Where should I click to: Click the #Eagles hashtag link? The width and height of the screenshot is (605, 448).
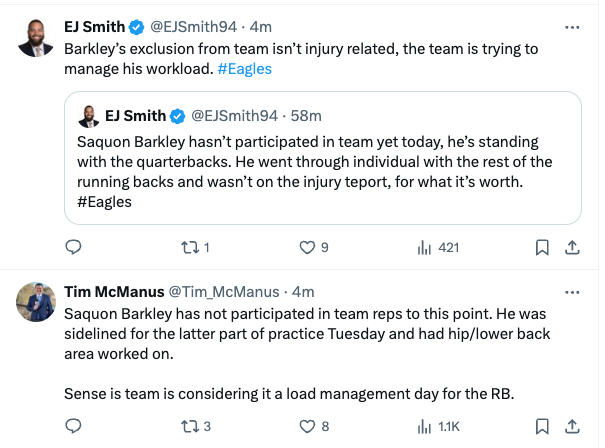pos(244,70)
